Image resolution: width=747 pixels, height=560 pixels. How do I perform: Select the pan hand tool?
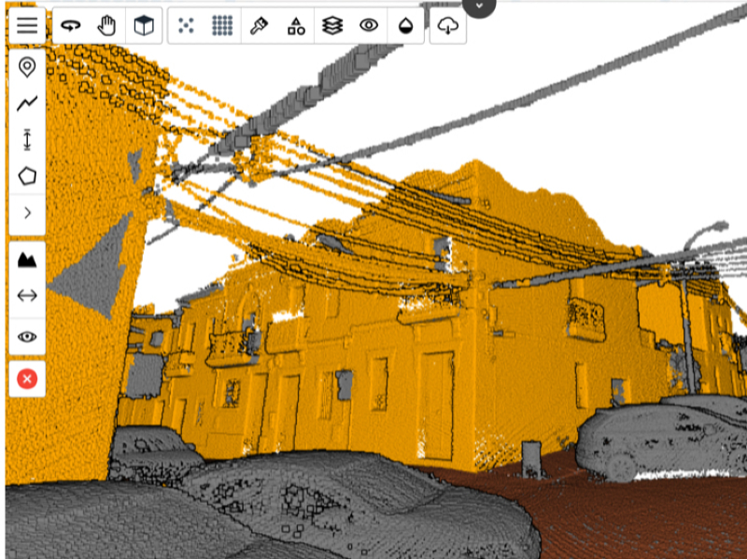coord(107,26)
